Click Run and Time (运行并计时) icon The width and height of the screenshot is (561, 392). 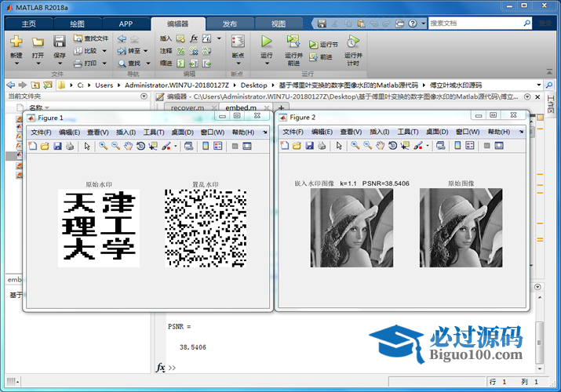[x=353, y=42]
